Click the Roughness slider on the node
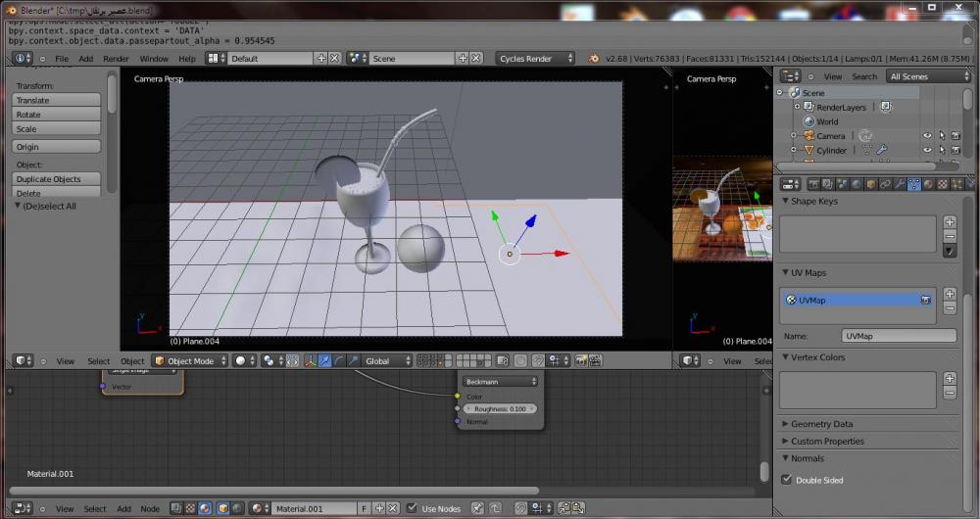This screenshot has height=519, width=980. tap(500, 408)
